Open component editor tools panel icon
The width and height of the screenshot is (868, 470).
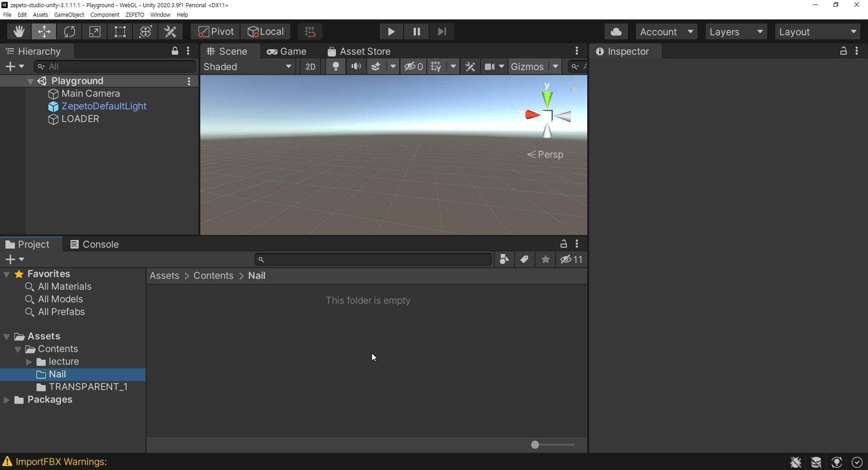(x=470, y=66)
